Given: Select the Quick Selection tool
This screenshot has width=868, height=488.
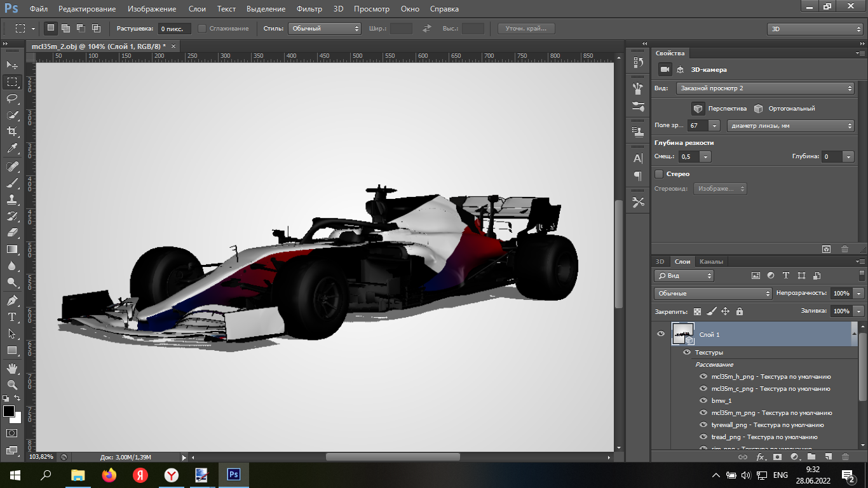Looking at the screenshot, I should point(12,115).
